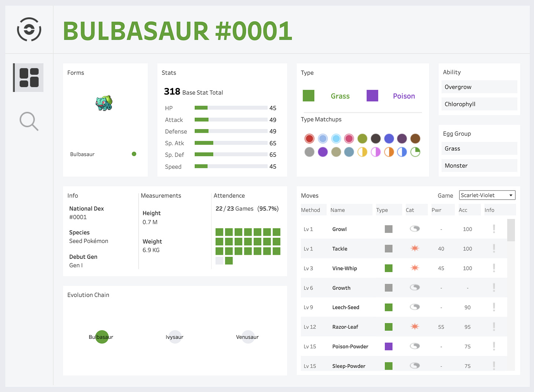
Task: Select the brown type matchup circle
Action: coord(415,139)
